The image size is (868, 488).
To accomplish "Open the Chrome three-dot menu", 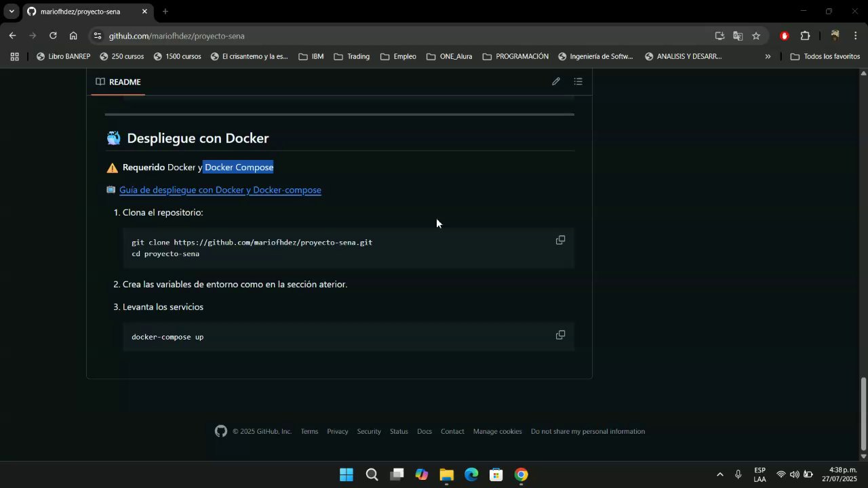I will point(856,36).
